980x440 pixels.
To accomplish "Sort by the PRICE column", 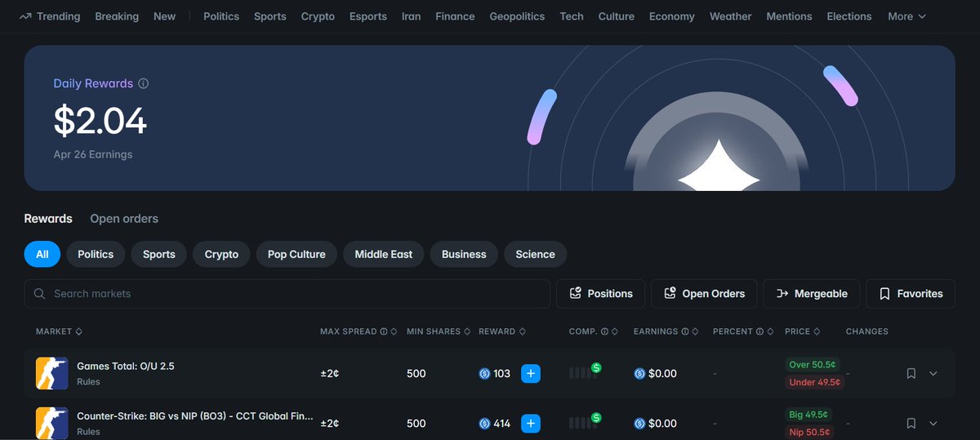I will 803,331.
